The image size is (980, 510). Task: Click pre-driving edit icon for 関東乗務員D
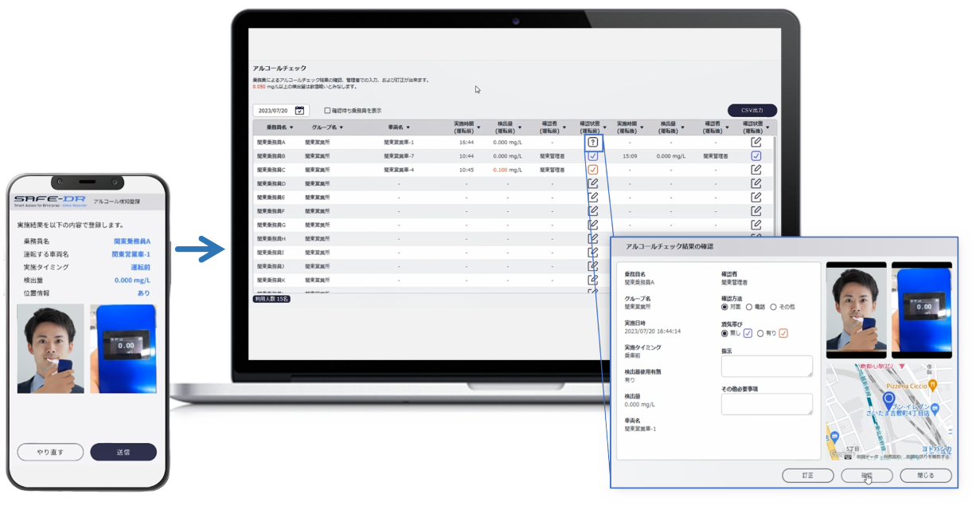click(x=592, y=184)
